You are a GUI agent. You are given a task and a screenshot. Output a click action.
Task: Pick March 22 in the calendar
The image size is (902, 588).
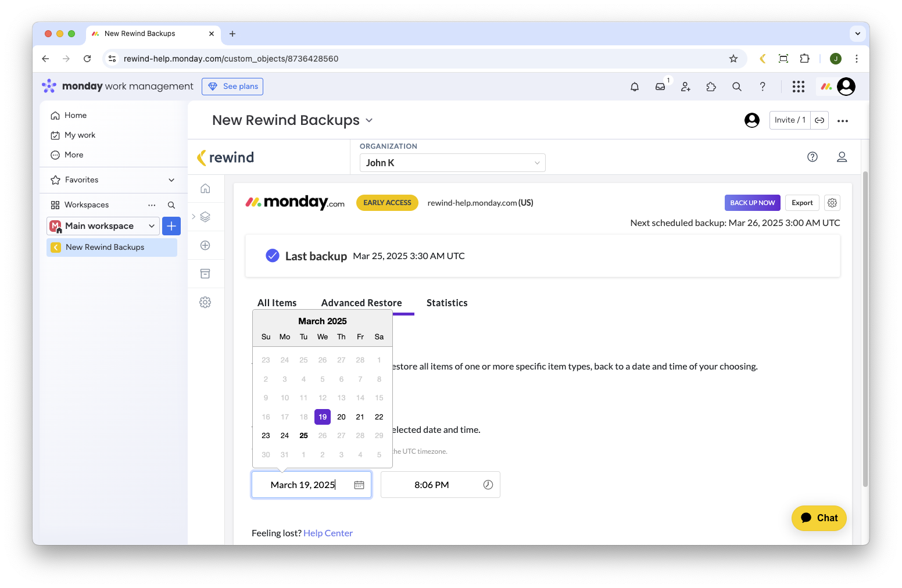[379, 417]
